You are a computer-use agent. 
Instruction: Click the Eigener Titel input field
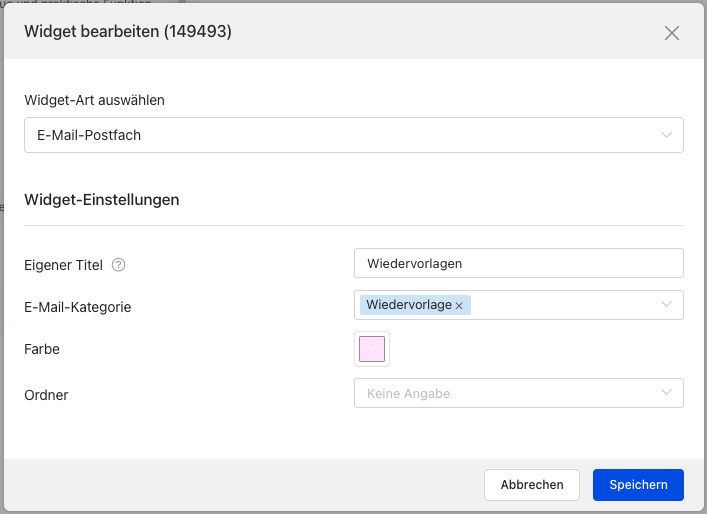tap(519, 263)
